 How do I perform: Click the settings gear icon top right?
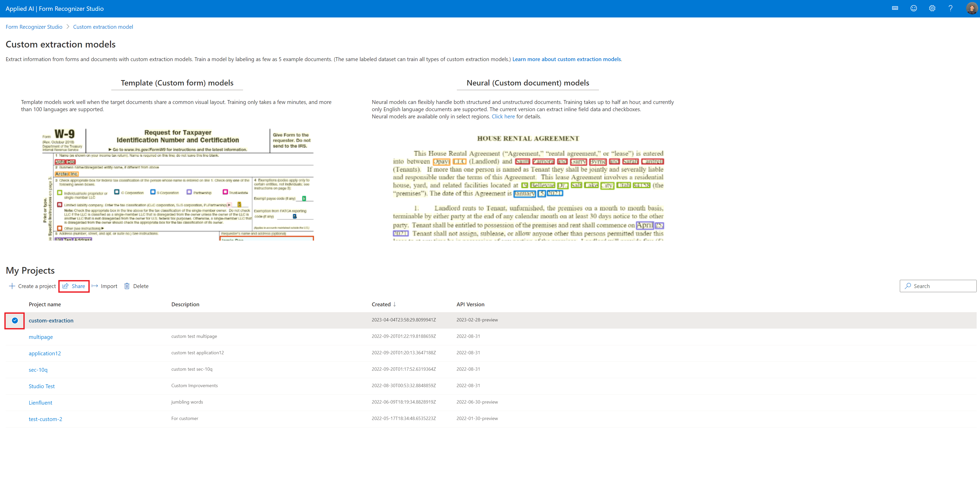tap(932, 8)
